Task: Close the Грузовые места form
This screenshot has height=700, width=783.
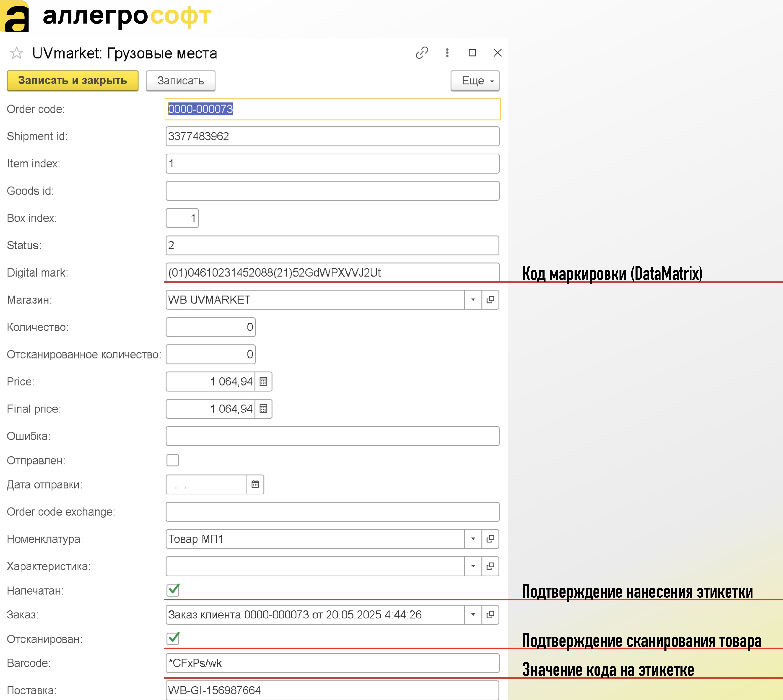Action: tap(497, 53)
